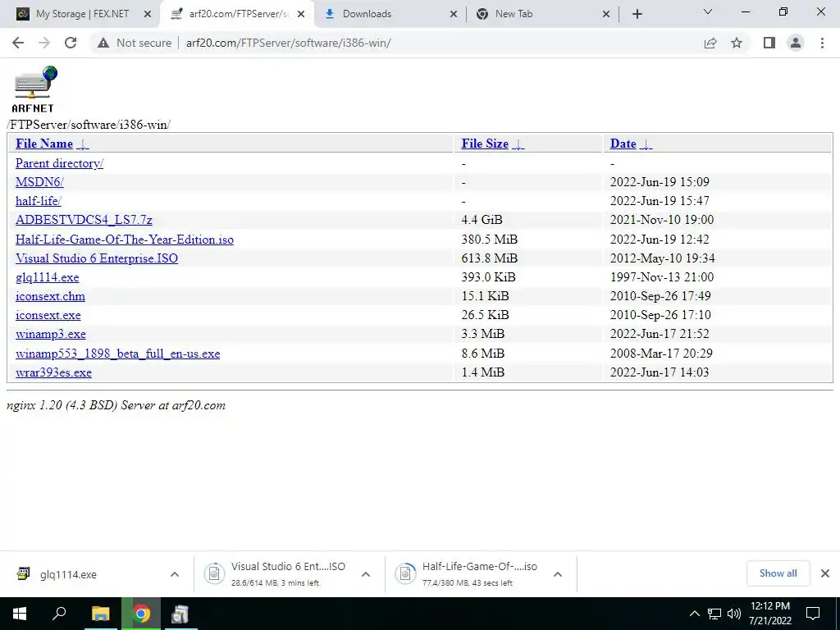Close the New Tab tab

[x=606, y=14]
